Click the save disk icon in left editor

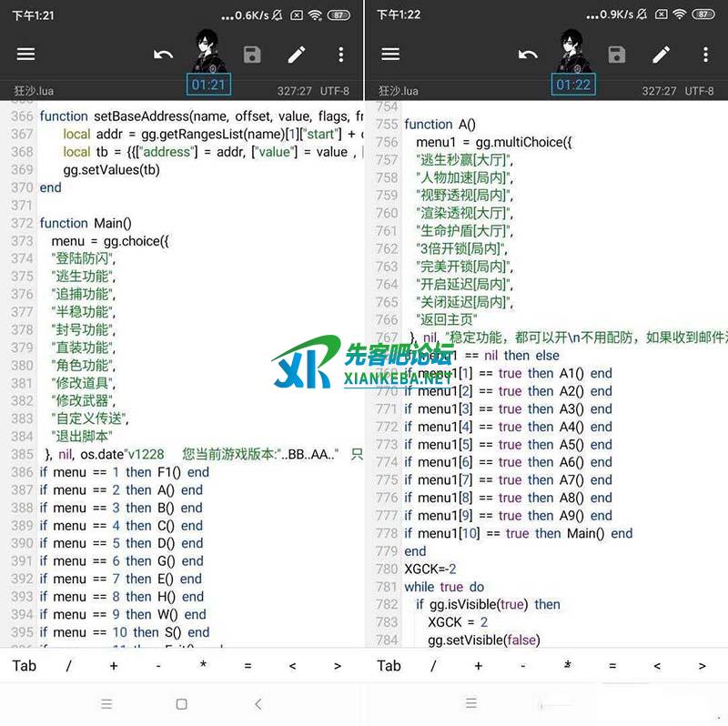click(x=252, y=55)
